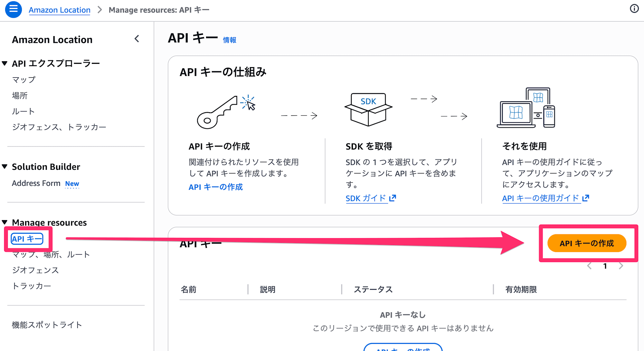
Task: Open the Address Form solution builder
Action: click(x=36, y=183)
